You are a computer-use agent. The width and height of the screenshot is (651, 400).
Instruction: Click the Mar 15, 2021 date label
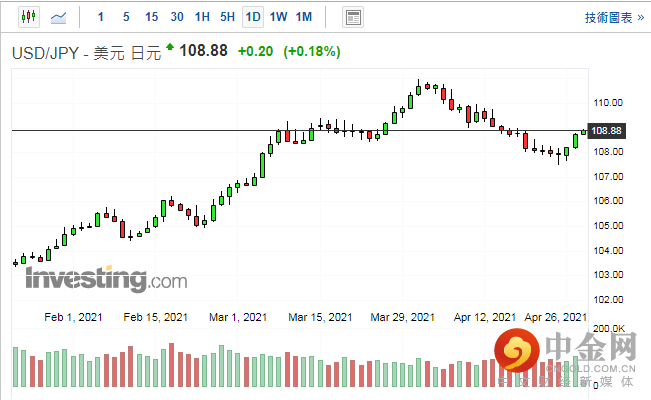tap(320, 317)
